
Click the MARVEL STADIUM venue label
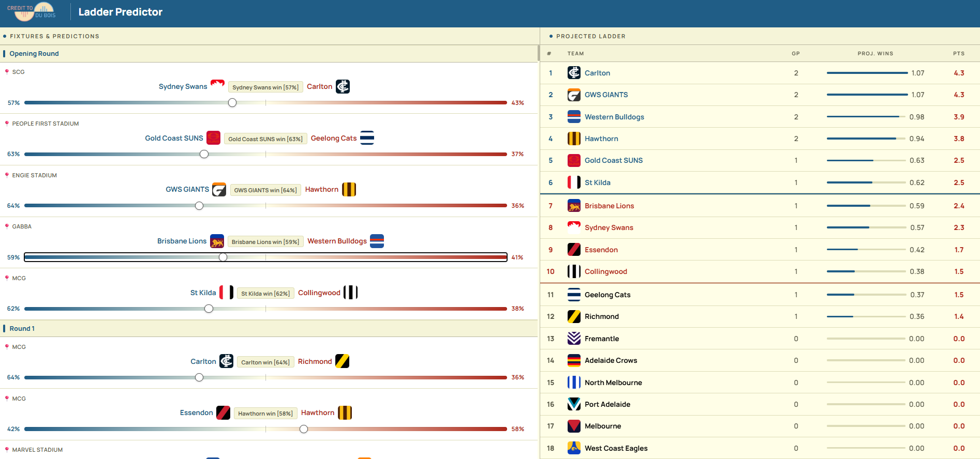[x=37, y=450]
